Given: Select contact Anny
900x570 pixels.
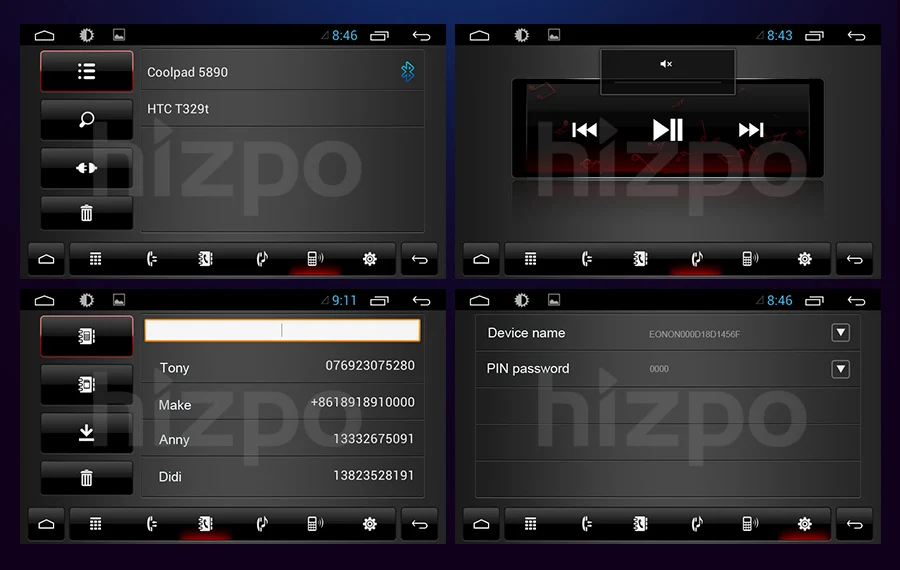Looking at the screenshot, I should (282, 439).
